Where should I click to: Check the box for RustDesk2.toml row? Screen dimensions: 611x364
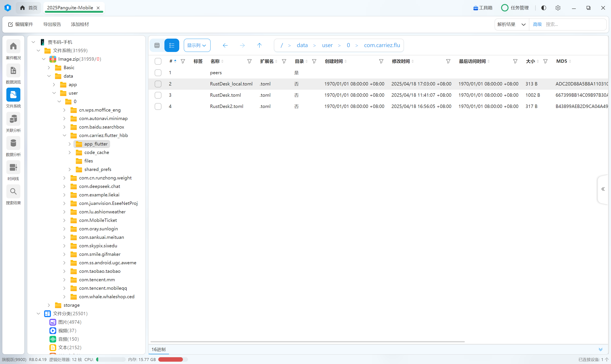[x=158, y=106]
